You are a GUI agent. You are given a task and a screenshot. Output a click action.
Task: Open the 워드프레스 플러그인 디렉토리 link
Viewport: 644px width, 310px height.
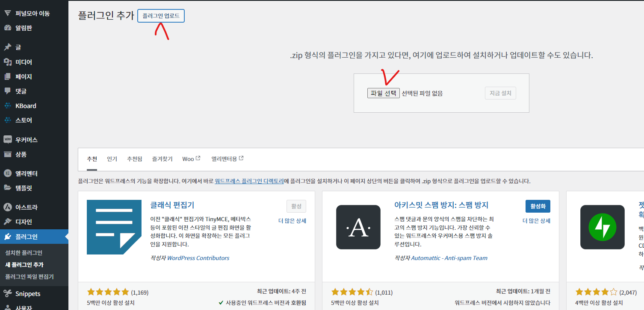click(x=249, y=181)
